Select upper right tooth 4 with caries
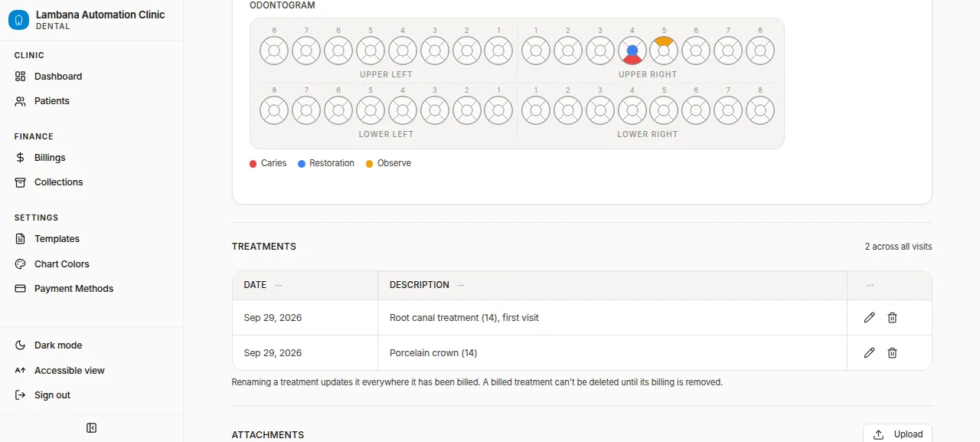The width and height of the screenshot is (980, 442). tap(632, 51)
